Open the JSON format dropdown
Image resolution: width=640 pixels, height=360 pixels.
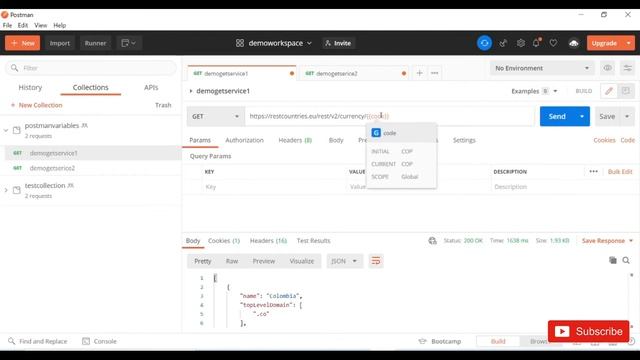[344, 261]
